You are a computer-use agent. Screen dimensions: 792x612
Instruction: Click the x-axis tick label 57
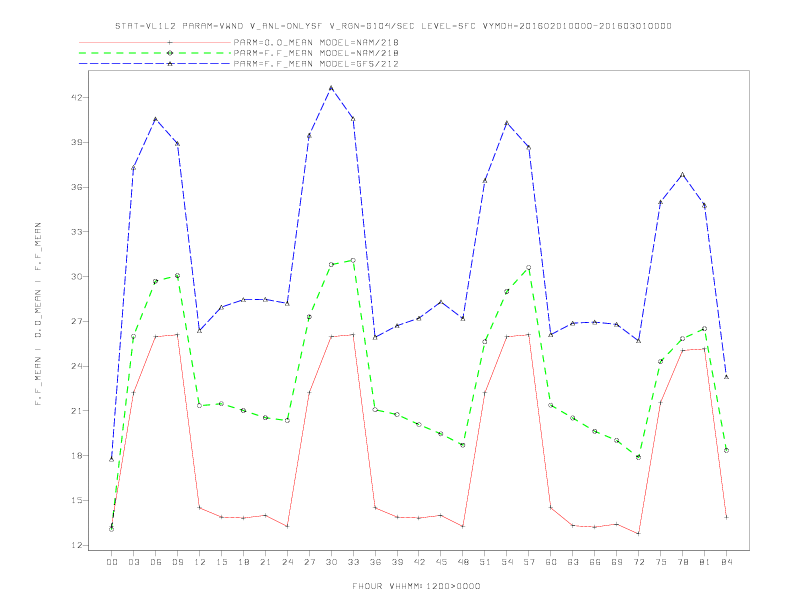529,562
